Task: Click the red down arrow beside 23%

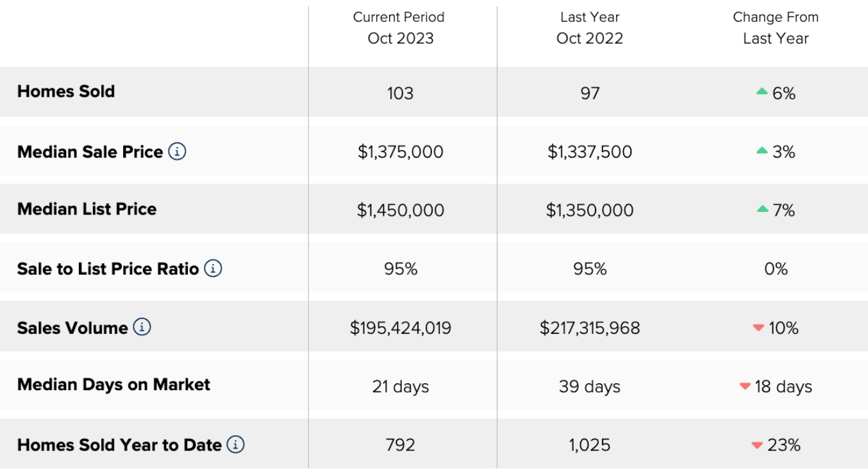Action: (x=757, y=445)
